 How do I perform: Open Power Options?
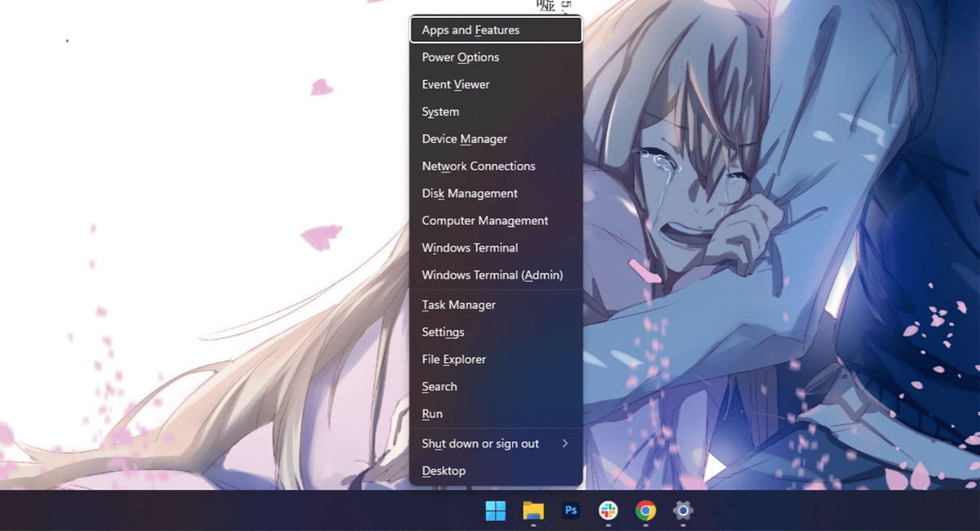[460, 57]
